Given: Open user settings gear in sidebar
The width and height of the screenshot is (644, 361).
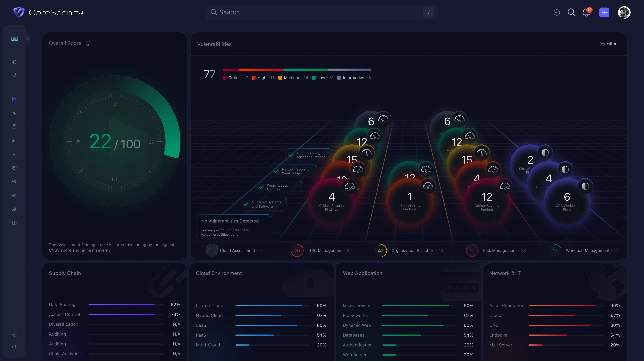Looking at the screenshot, I should pos(14,335).
